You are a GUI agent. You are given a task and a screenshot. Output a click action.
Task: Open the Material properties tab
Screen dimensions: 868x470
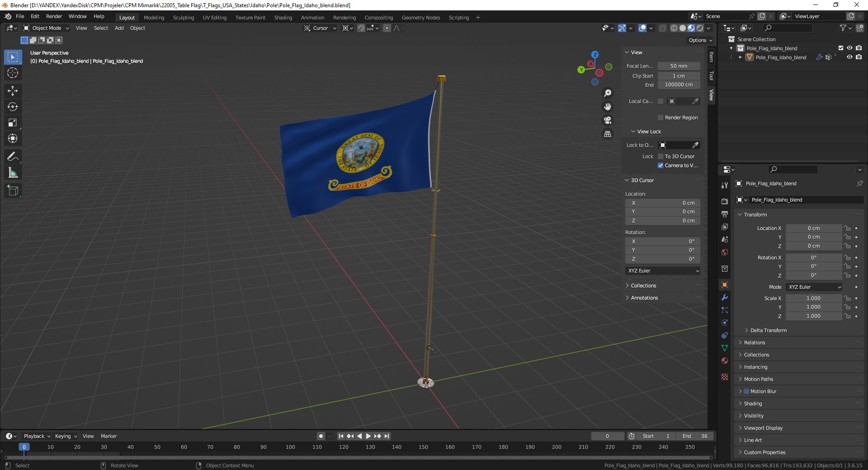click(725, 361)
